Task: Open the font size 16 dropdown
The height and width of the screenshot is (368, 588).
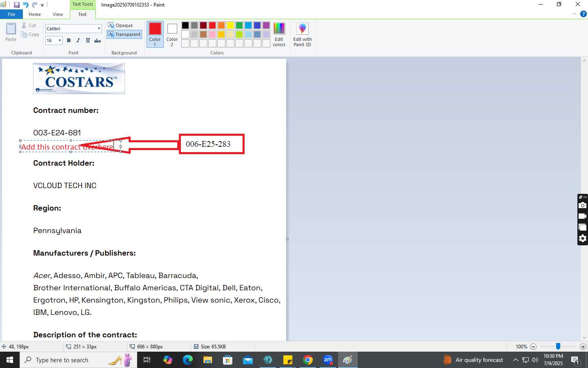Action: (60, 40)
